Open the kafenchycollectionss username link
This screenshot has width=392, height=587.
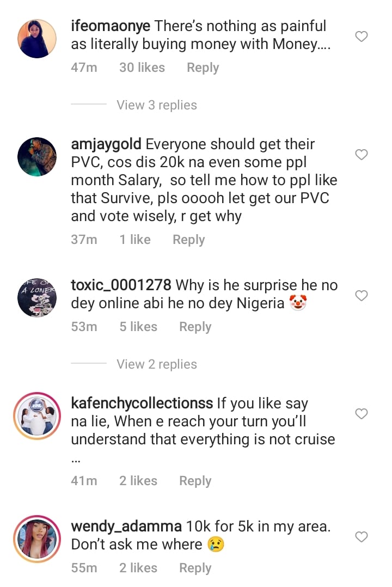tap(142, 403)
